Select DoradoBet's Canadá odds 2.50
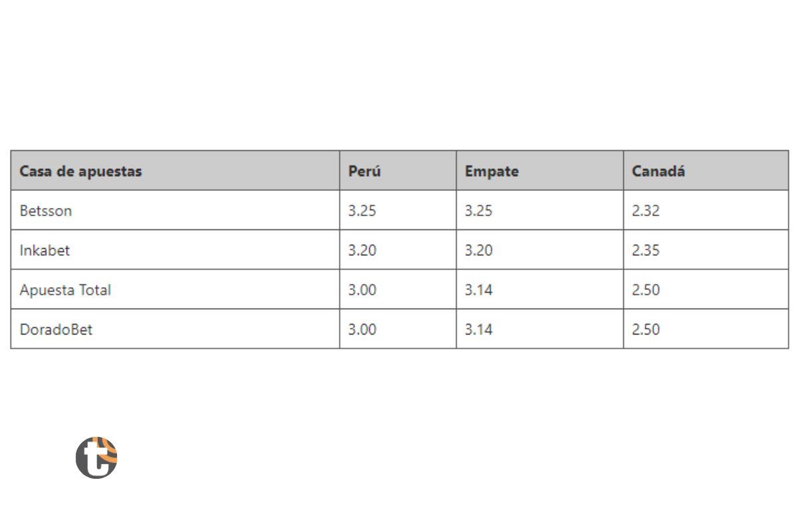 tap(646, 329)
